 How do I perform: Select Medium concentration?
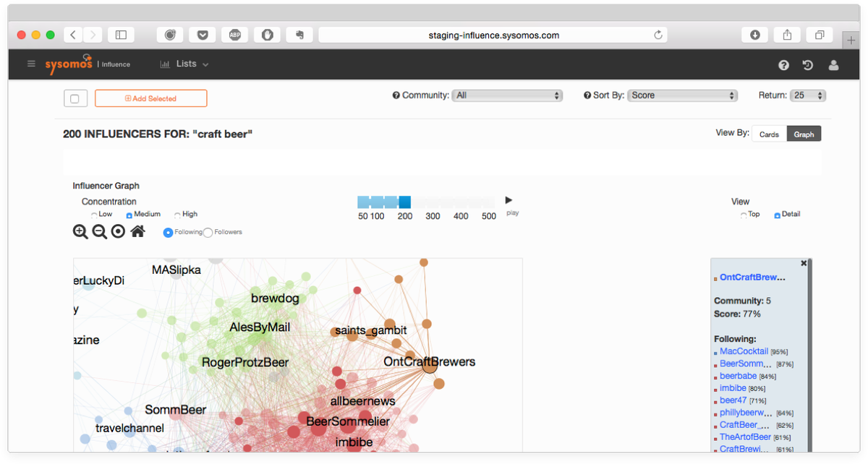[x=129, y=215]
